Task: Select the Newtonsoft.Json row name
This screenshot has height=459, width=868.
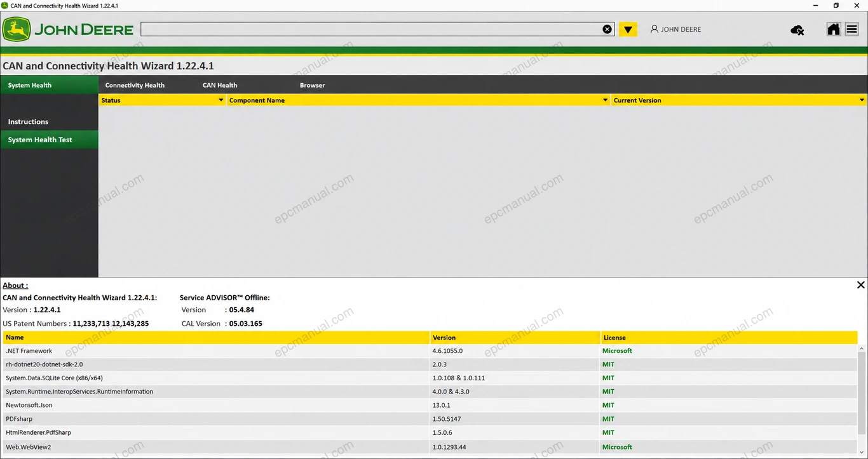Action: pyautogui.click(x=29, y=405)
